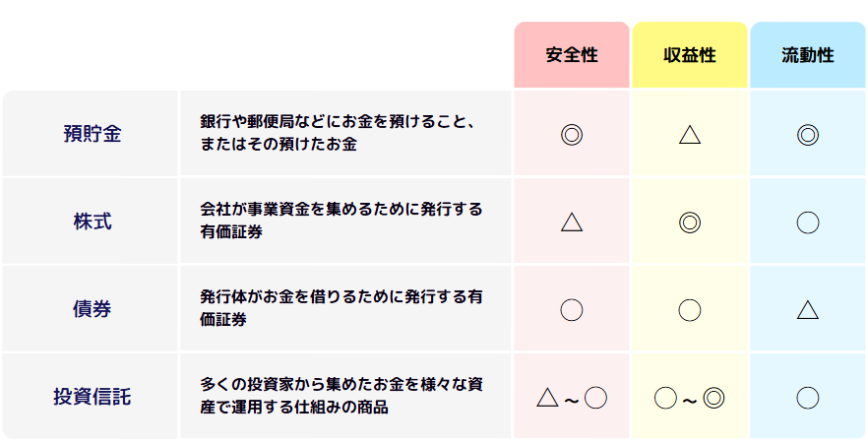Click the double circle for 預貯金 安全性
The width and height of the screenshot is (868, 445).
572,135
